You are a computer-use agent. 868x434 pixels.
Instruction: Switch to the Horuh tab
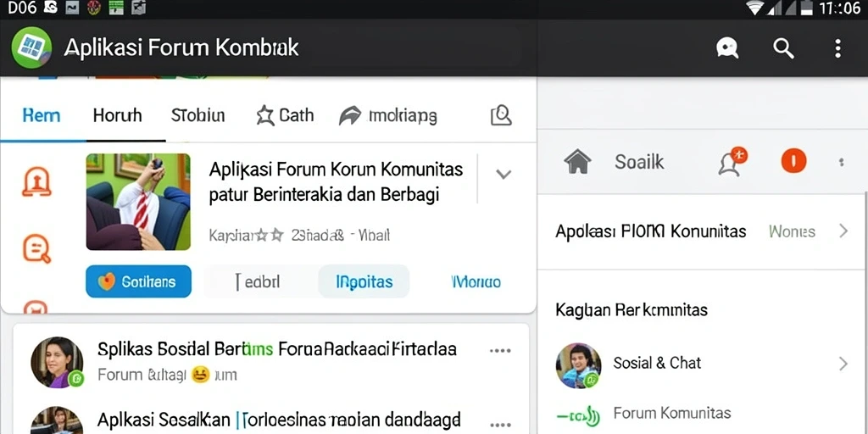[x=117, y=115]
